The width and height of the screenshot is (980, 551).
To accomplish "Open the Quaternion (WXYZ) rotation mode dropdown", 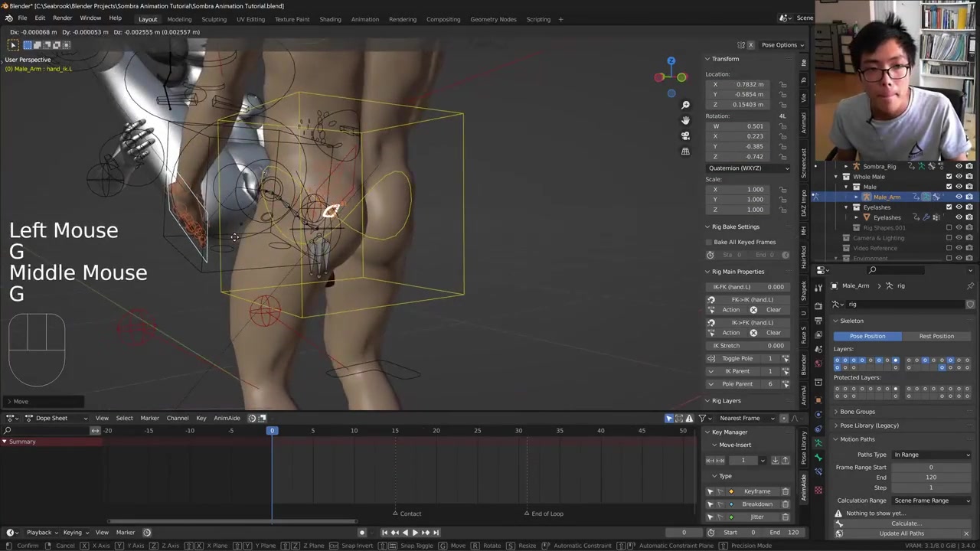I will (748, 168).
